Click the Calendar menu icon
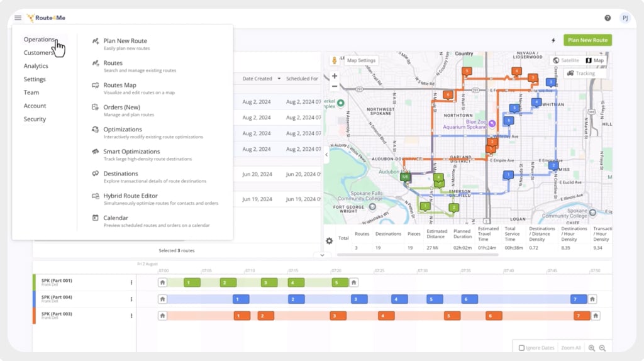This screenshot has width=644, height=361. [96, 218]
